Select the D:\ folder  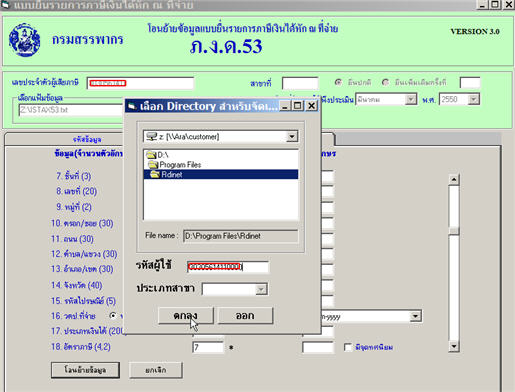163,155
